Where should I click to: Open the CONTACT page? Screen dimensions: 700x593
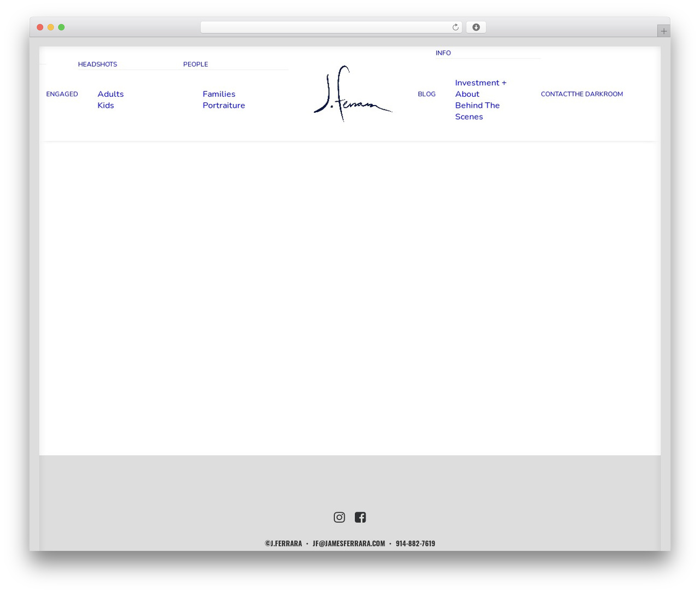point(555,94)
